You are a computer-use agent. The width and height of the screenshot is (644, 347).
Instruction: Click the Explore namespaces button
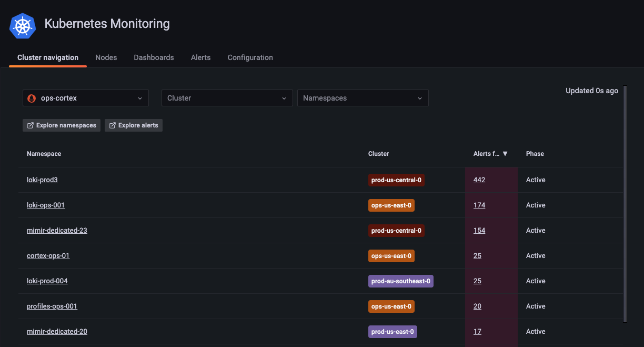click(62, 125)
